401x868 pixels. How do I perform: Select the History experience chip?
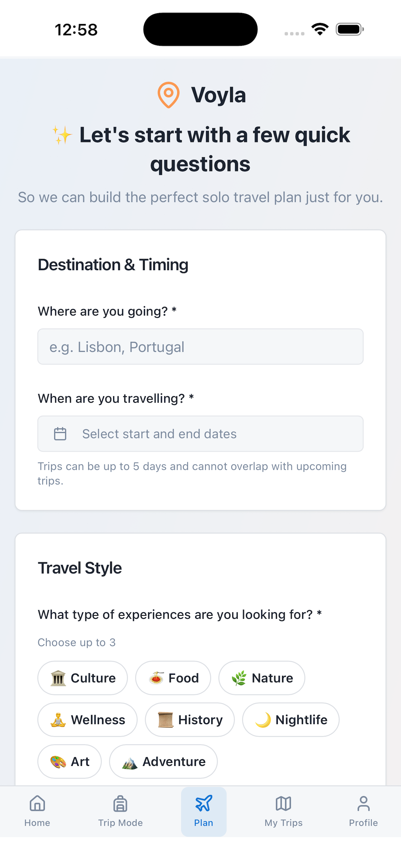(190, 720)
